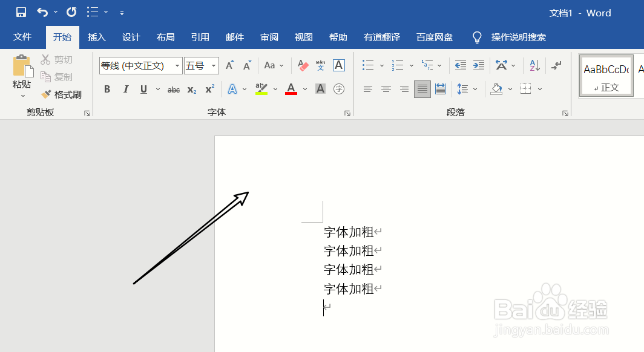Toggle underline formatting (U)
Screen dimensions: 644x352
coord(144,89)
